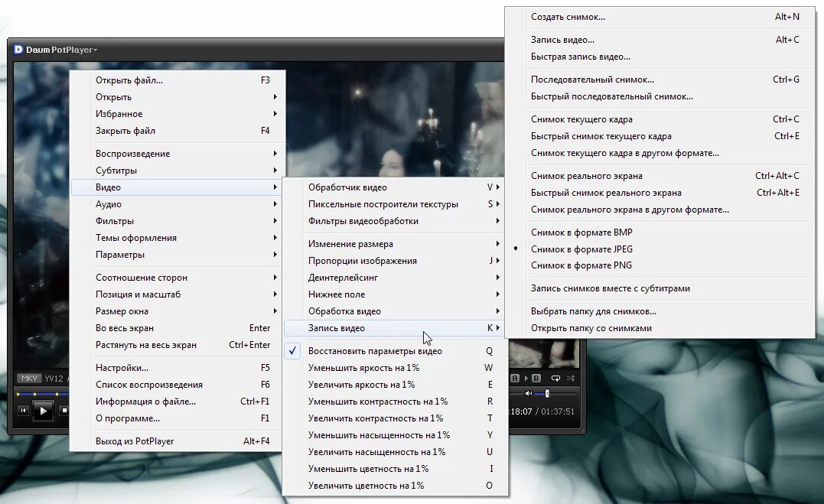Image resolution: width=824 pixels, height=504 pixels.
Task: Expand 'Фильтры видеообработки' submenu
Action: (x=393, y=221)
